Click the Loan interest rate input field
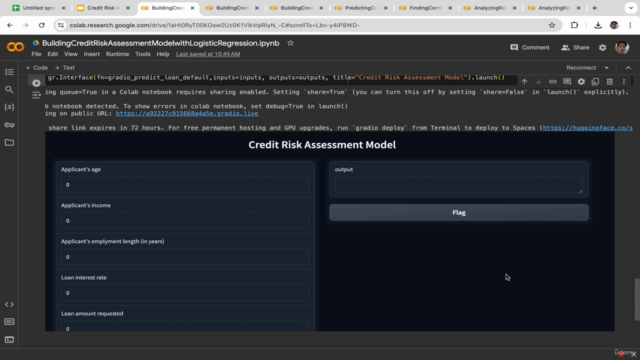The image size is (640, 360). click(185, 293)
